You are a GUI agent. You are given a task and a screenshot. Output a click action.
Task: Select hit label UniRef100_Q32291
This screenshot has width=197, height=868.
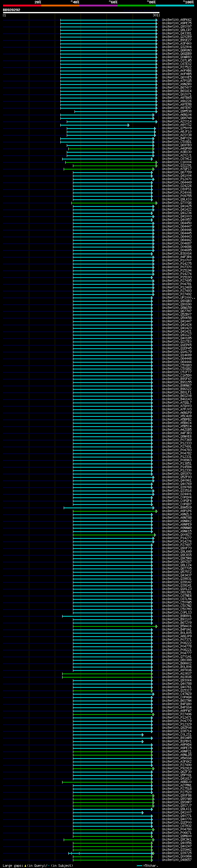point(177,165)
